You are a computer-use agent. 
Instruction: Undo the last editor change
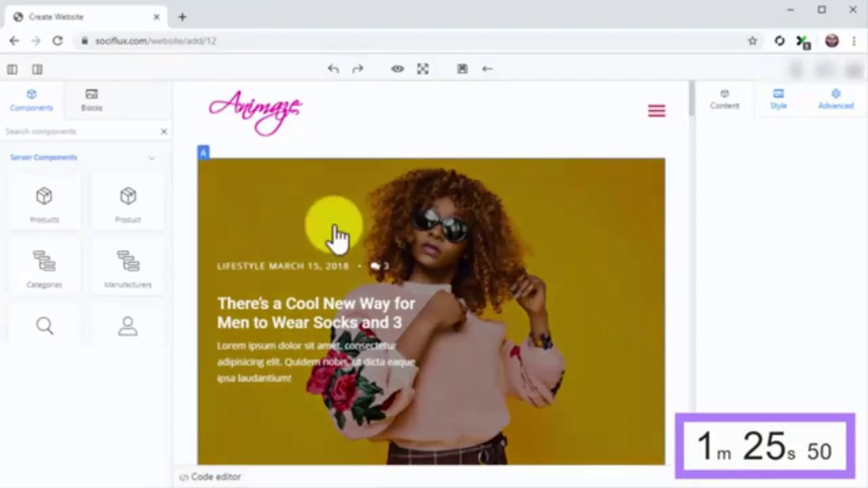click(x=333, y=68)
